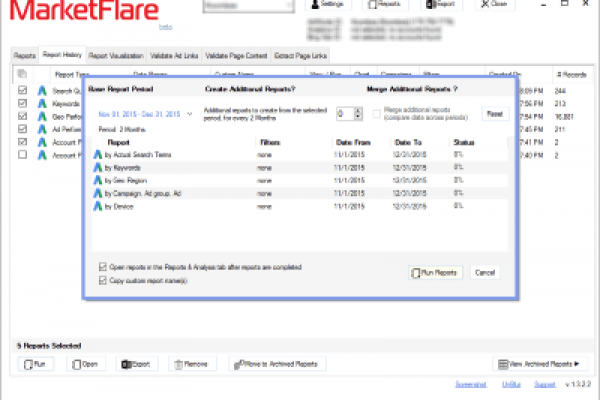Enable Merge additional reports checkbox
Screen dimensions: 600x400
(x=377, y=114)
